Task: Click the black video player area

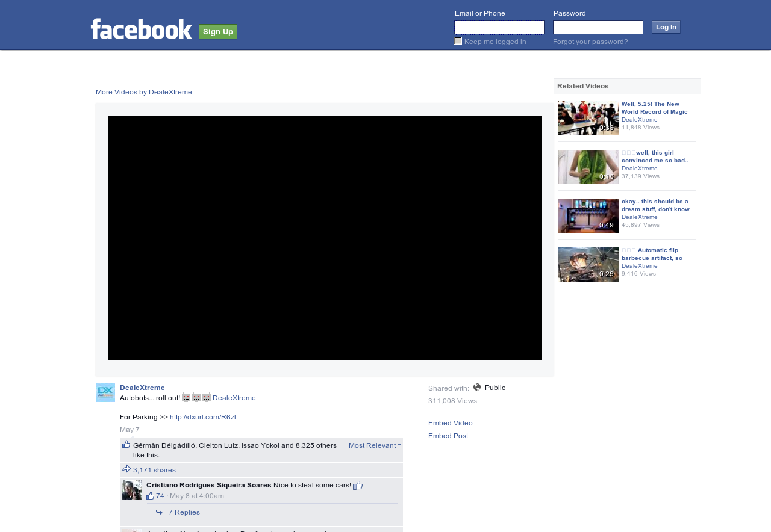Action: click(x=325, y=238)
